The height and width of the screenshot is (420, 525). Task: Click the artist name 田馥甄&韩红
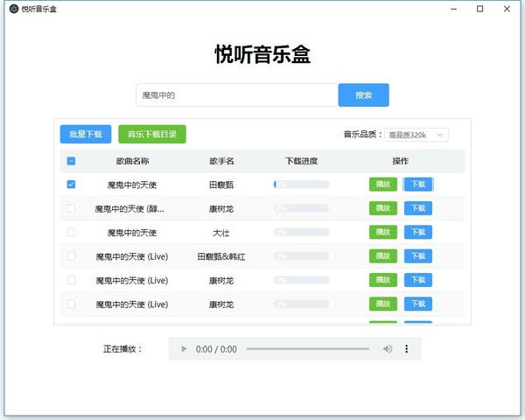[x=221, y=257]
